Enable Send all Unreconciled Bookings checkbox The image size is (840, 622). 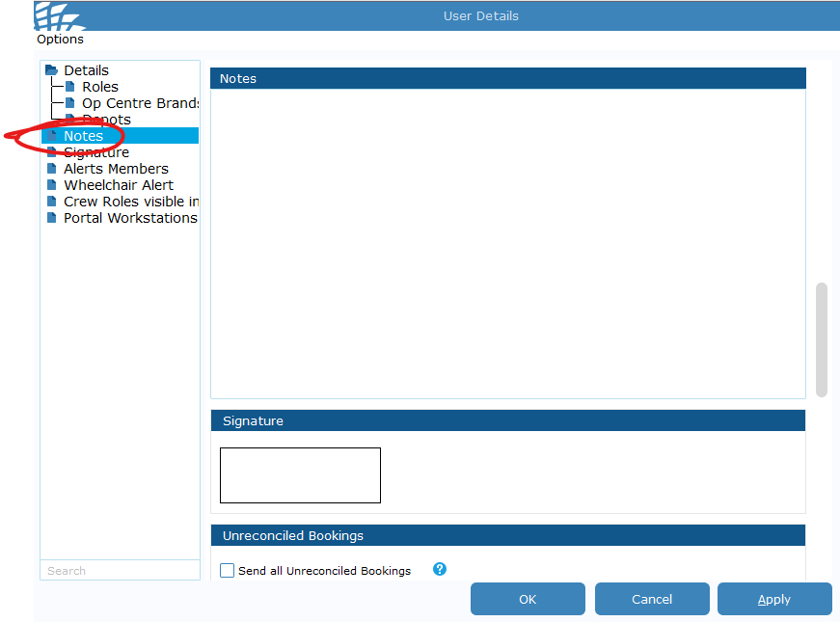228,571
